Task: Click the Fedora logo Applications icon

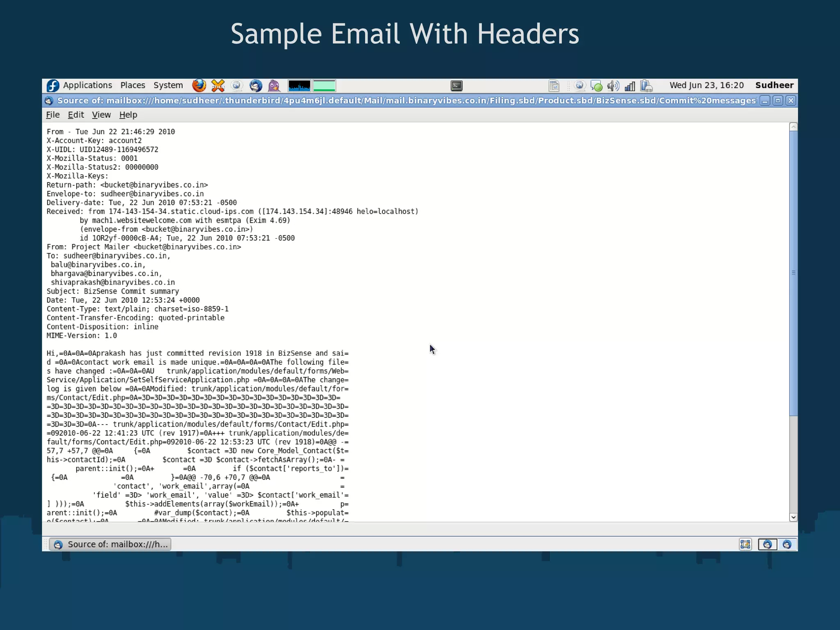Action: pos(53,85)
